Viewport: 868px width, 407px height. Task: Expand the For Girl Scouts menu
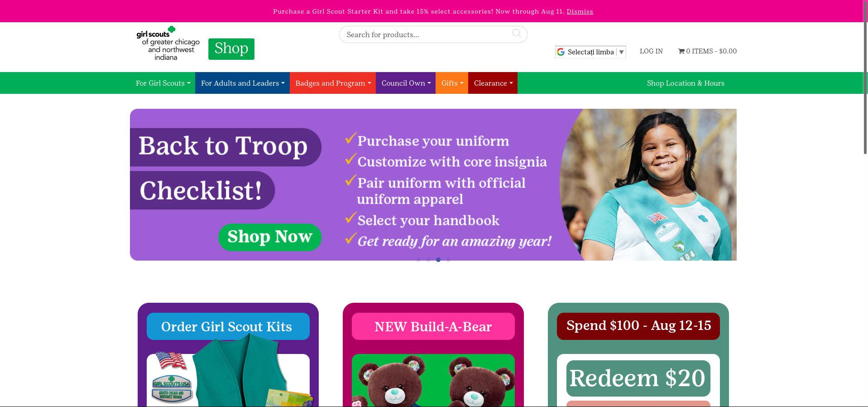(163, 83)
